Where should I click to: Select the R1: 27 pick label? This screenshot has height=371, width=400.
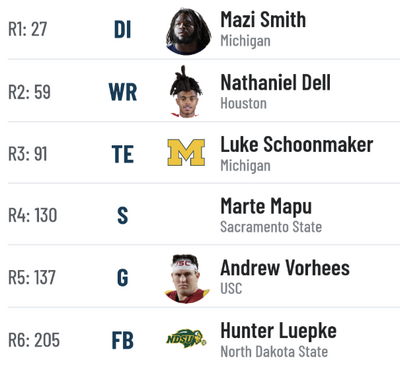click(27, 29)
